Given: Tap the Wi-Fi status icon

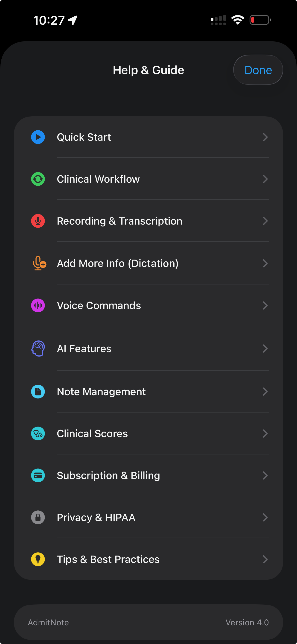Looking at the screenshot, I should click(238, 20).
